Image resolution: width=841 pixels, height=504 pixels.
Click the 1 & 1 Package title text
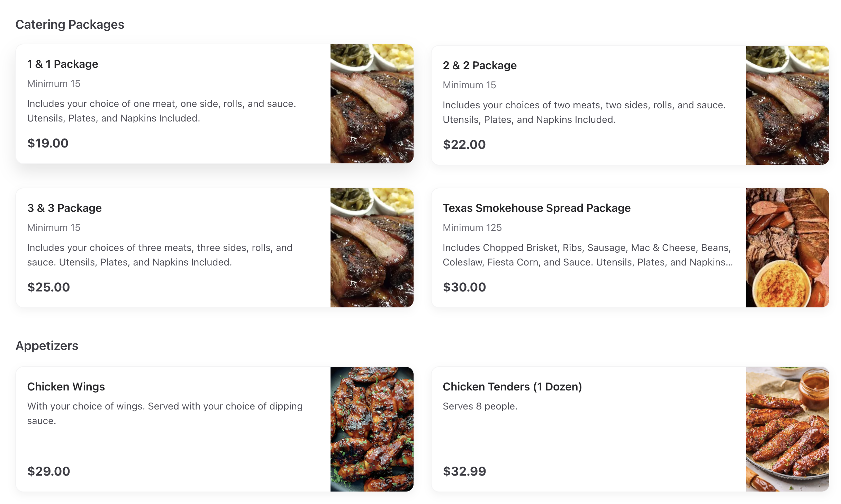pos(62,64)
